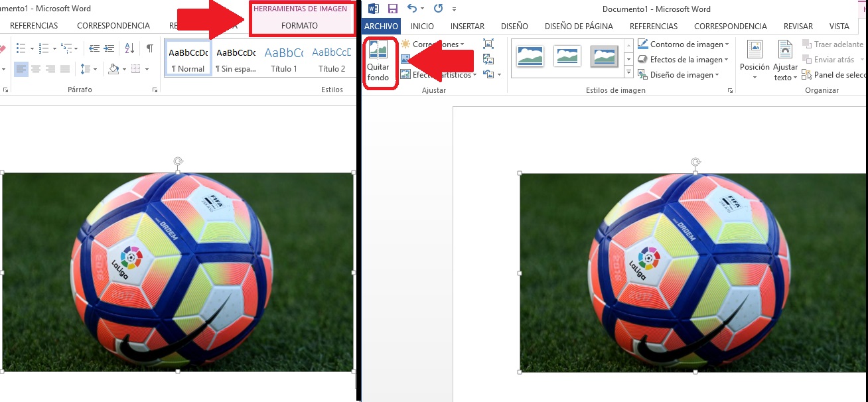Click the Efectos artísticos icon in the right window
The width and height of the screenshot is (868, 402).
point(405,75)
